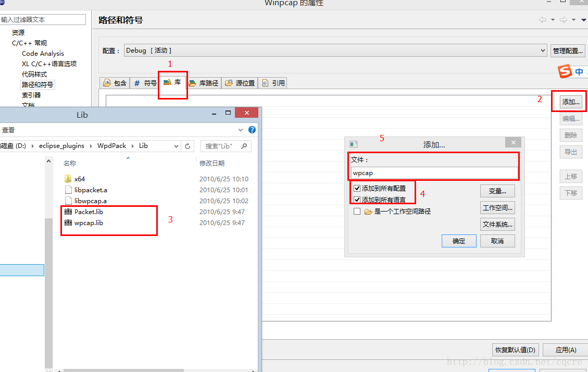The image size is (588, 372).
Task: Click the 工作空间... button
Action: tap(497, 207)
